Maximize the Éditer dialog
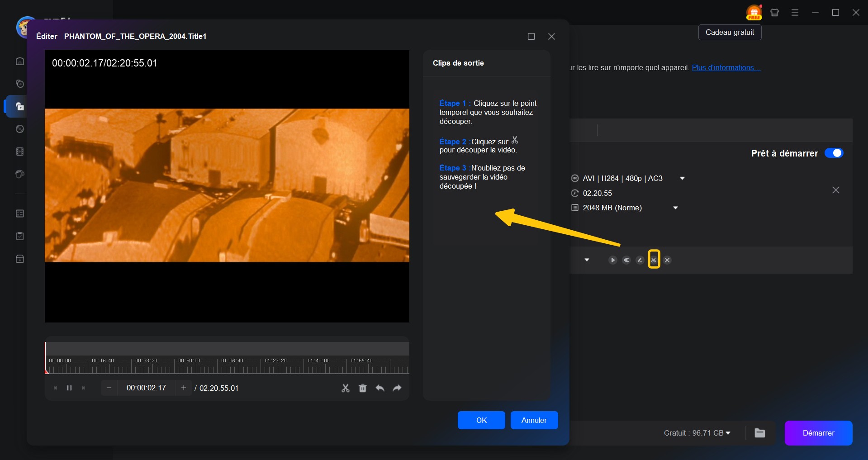This screenshot has width=868, height=460. (x=531, y=36)
